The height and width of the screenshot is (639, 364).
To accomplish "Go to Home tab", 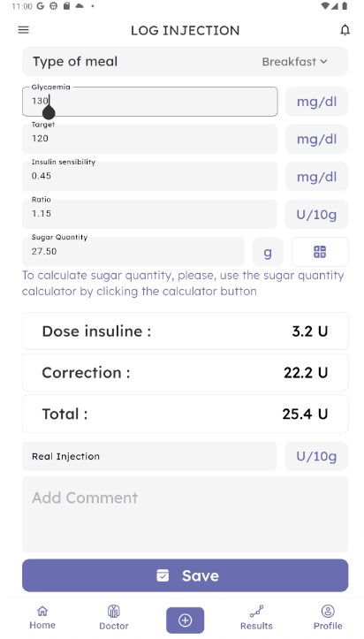I will (x=42, y=618).
